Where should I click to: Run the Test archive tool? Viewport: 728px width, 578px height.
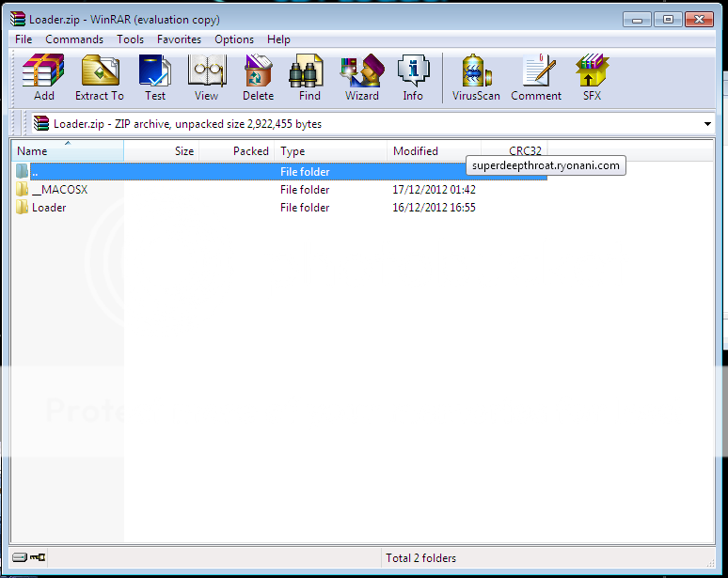coord(155,77)
